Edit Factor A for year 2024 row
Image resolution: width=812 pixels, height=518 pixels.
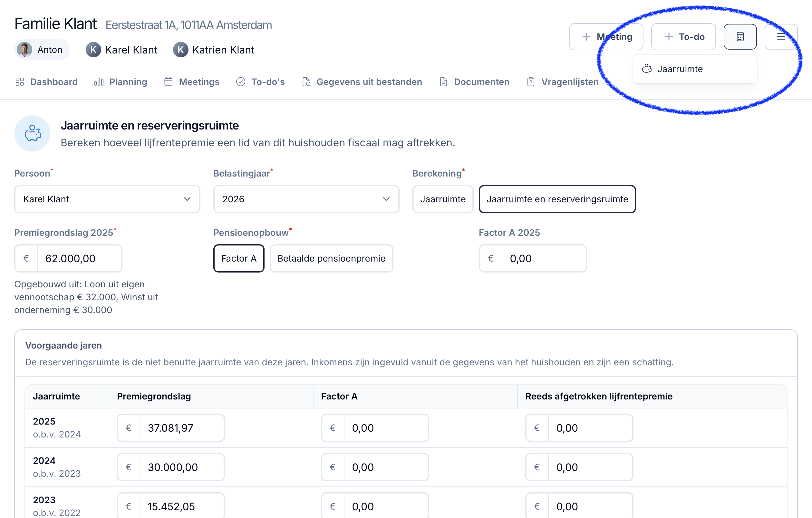click(375, 467)
